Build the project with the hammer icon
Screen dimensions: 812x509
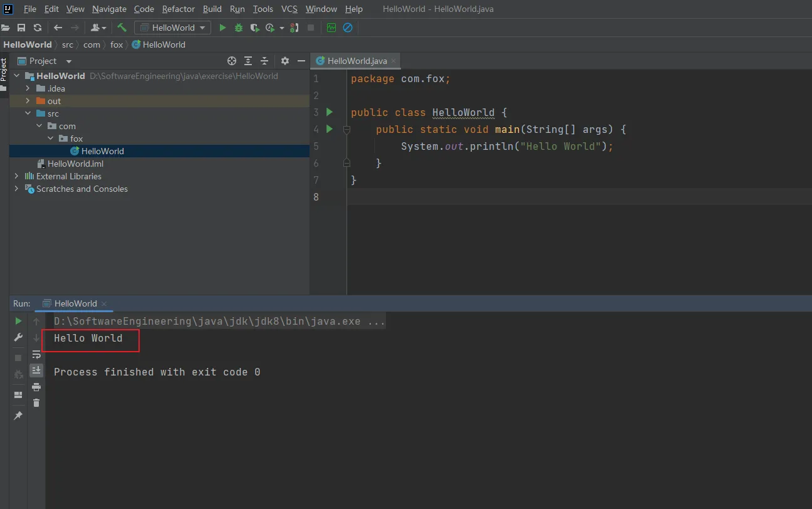pyautogui.click(x=122, y=28)
